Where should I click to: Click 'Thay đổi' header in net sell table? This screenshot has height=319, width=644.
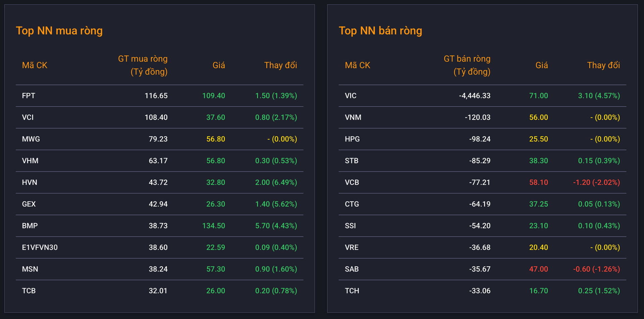pos(603,65)
